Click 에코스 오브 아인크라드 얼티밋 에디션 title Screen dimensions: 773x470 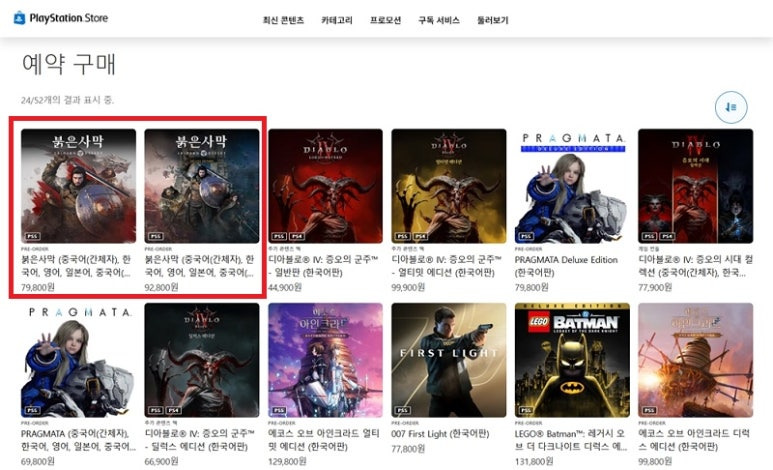click(x=324, y=440)
